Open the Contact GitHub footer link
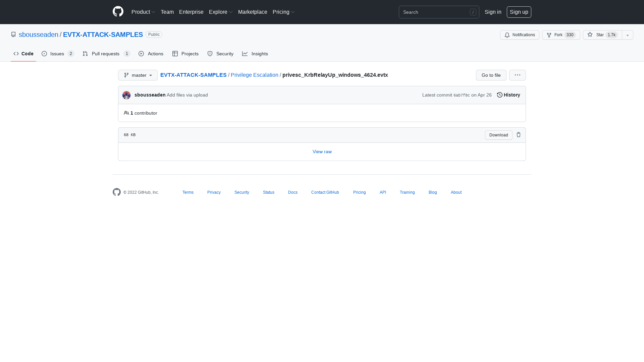 click(x=325, y=192)
